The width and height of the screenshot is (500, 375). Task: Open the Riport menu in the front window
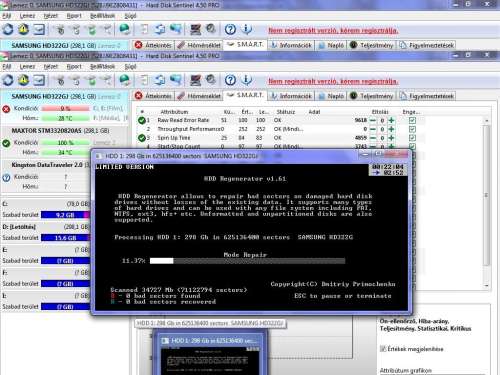pyautogui.click(x=74, y=67)
